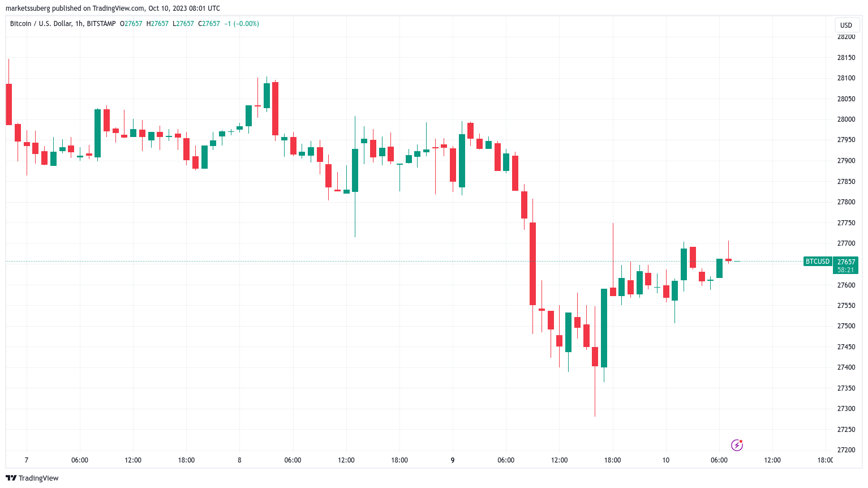The image size is (868, 488).
Task: Select the date 9 time axis marker
Action: pos(453,460)
